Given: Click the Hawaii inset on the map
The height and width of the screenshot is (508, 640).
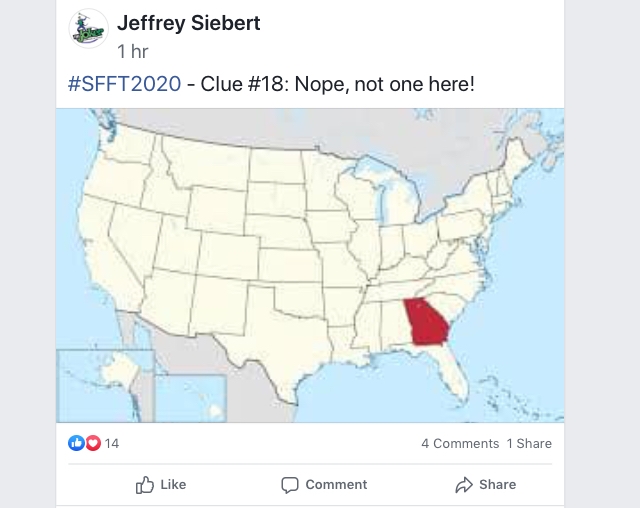Looking at the screenshot, I should (191, 398).
